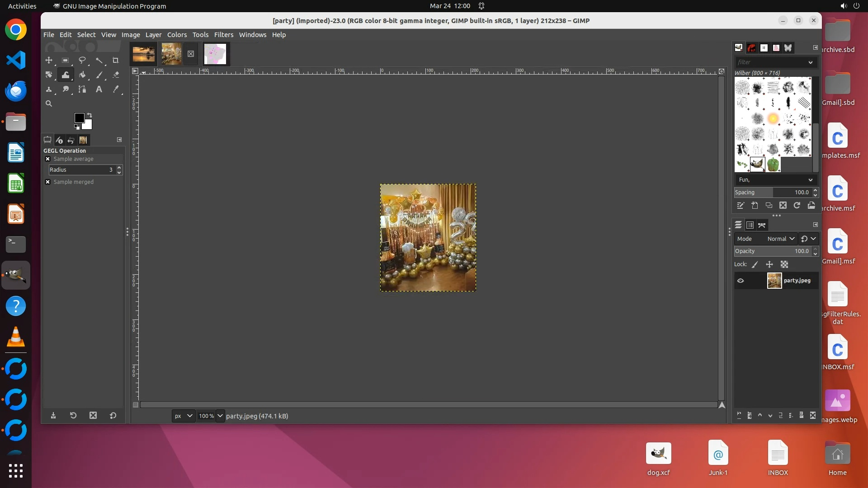Toggle the Sample merged checkbox
The image size is (868, 488).
click(47, 182)
